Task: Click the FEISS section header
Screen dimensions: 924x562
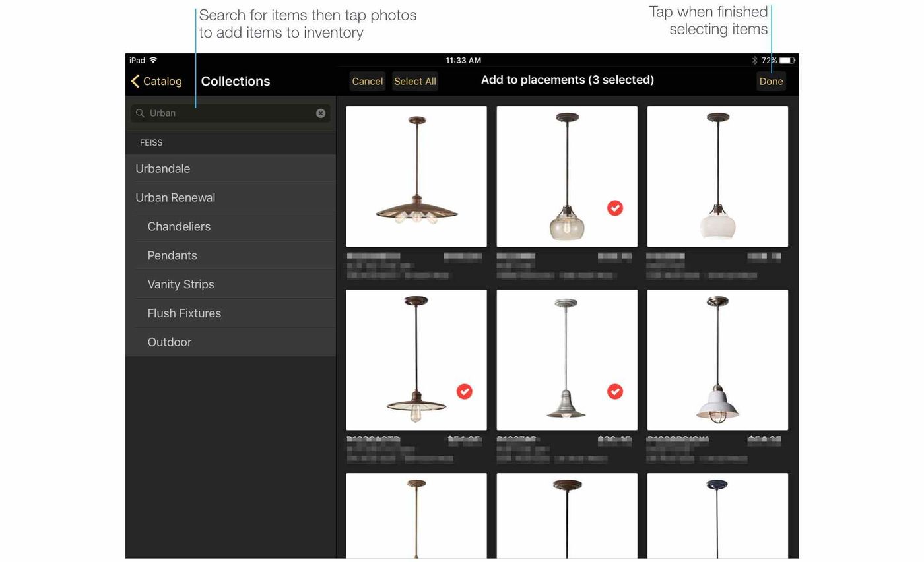Action: click(x=230, y=142)
